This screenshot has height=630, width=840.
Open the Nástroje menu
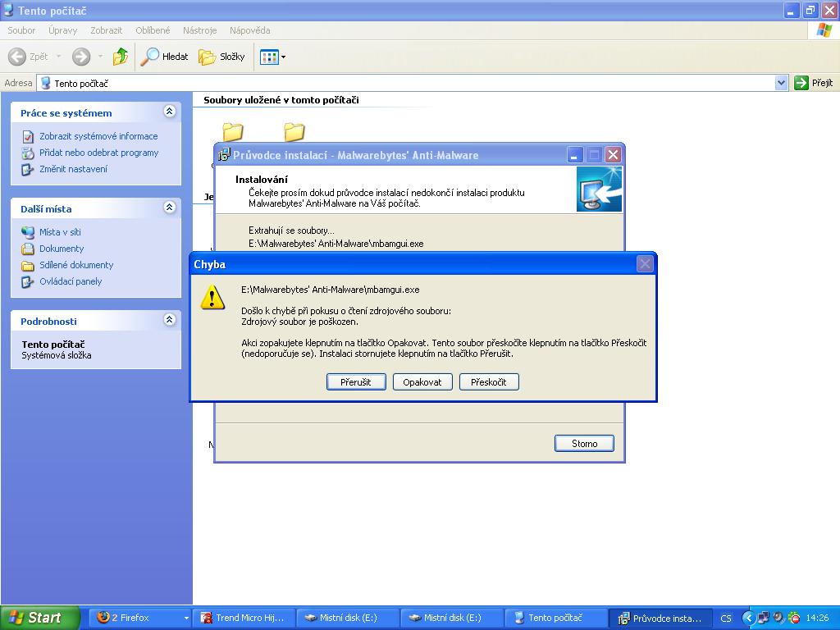point(200,30)
